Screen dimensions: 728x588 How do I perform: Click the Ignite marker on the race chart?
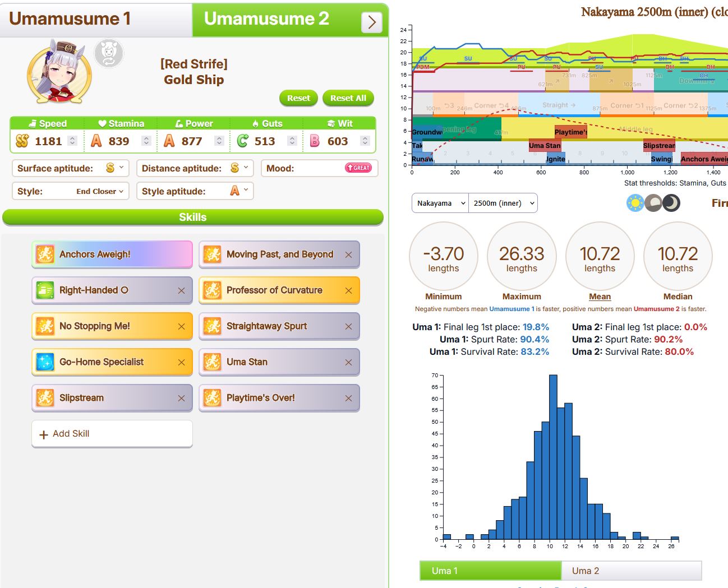556,159
